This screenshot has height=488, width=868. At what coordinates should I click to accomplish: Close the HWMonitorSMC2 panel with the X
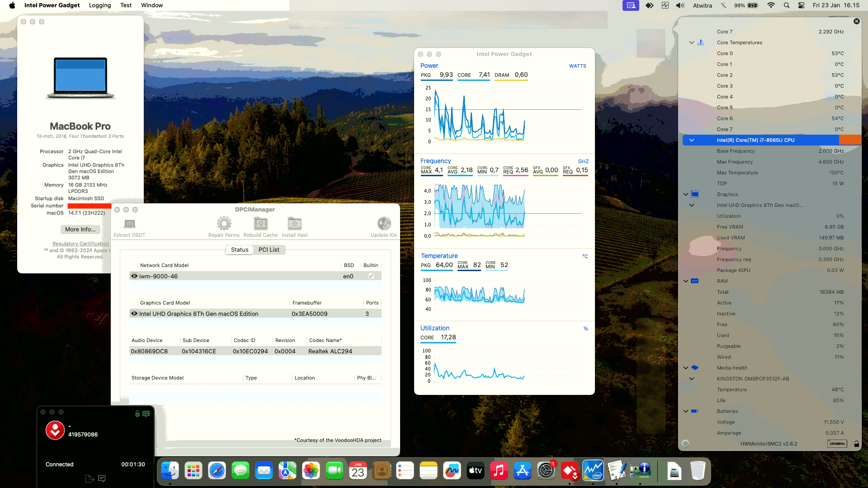[x=856, y=21]
